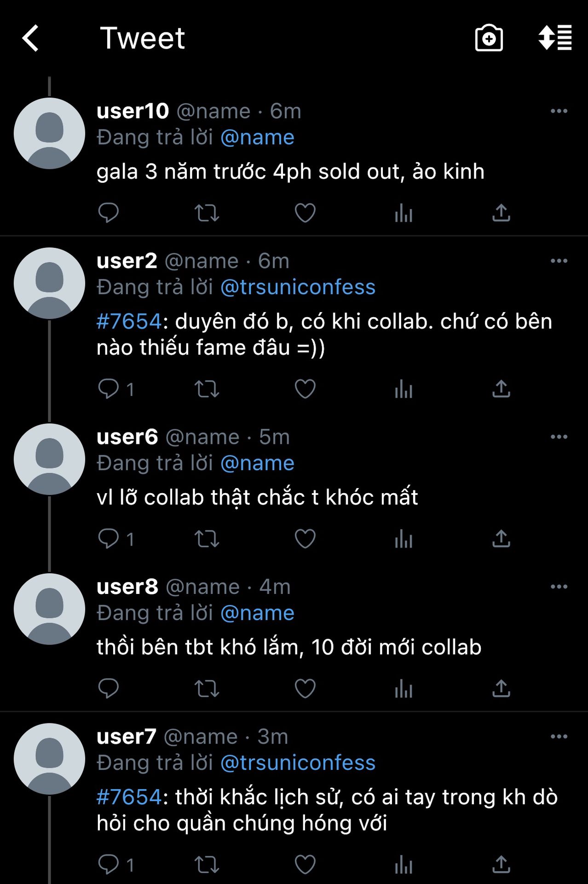The image size is (588, 884).
Task: Open user2's display name profile
Action: point(127,261)
